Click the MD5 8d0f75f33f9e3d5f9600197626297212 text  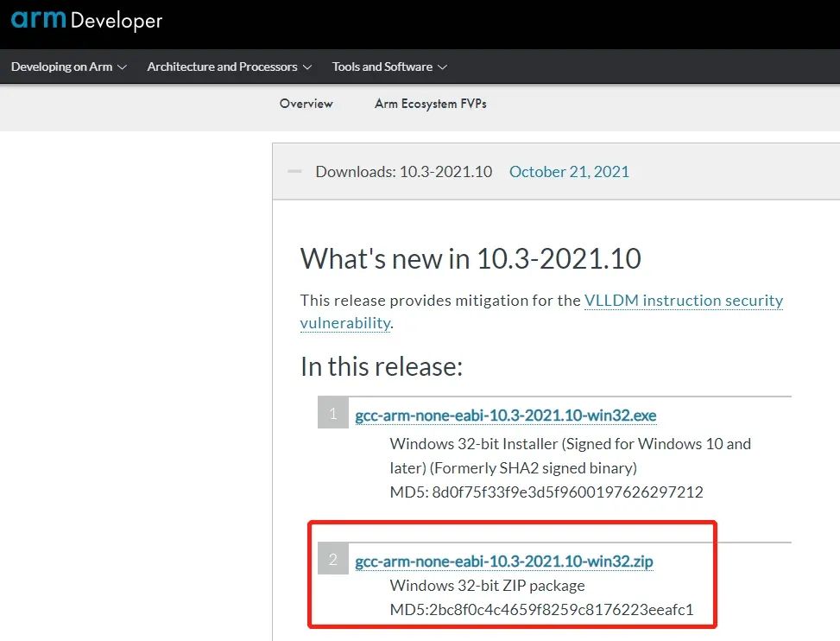546,492
